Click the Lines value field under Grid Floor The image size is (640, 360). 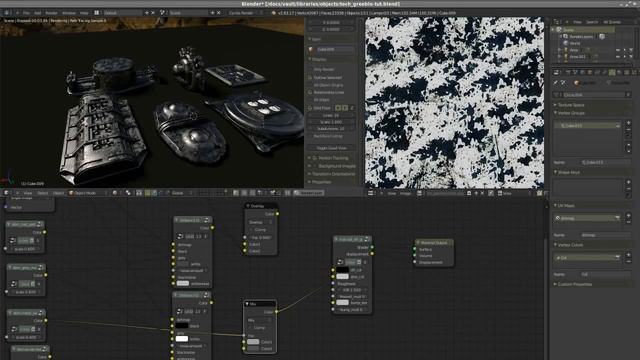pyautogui.click(x=331, y=116)
